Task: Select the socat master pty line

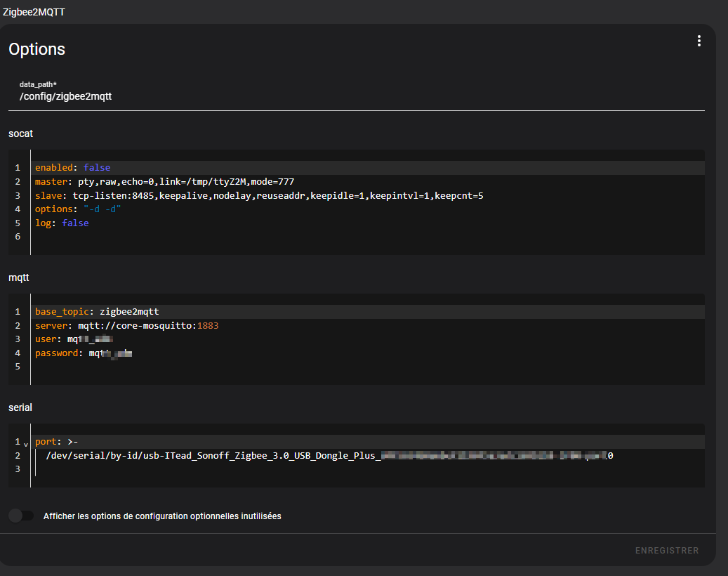Action: [x=369, y=182]
